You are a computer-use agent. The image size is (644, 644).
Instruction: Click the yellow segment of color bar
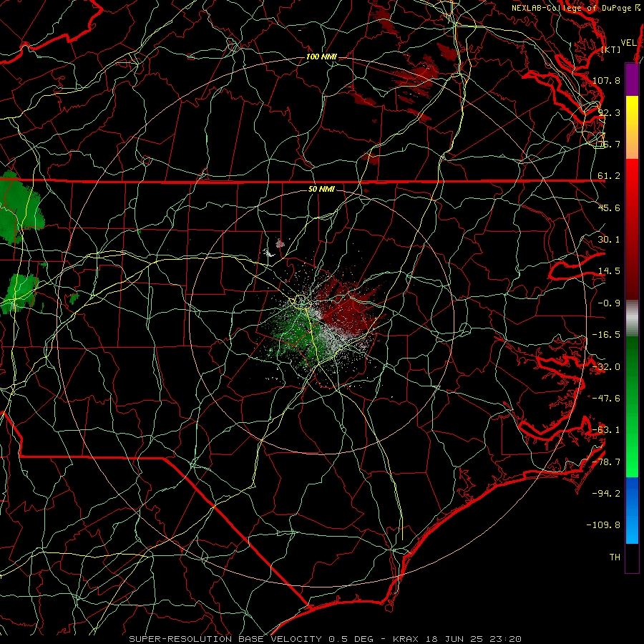(x=632, y=127)
